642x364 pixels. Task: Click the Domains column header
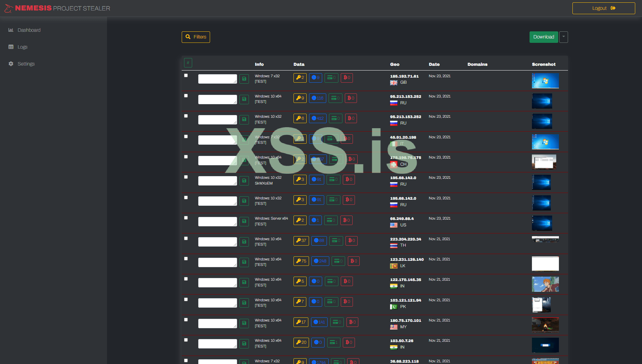coord(478,64)
